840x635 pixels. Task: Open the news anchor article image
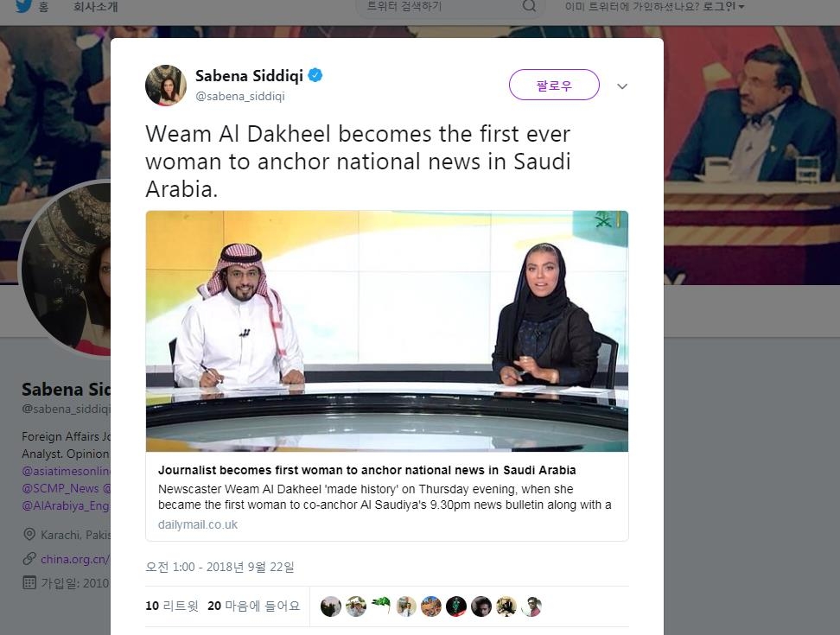coord(387,332)
